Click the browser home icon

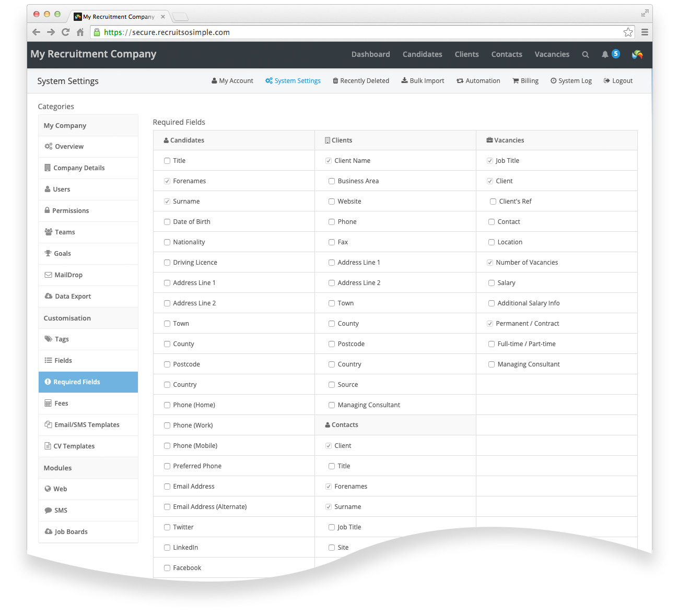(x=80, y=32)
